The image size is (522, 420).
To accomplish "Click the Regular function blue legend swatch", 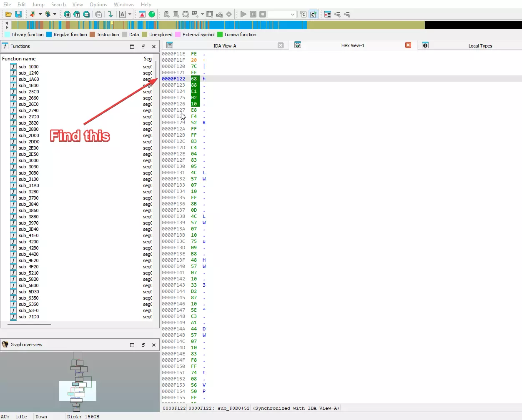I will (x=49, y=35).
